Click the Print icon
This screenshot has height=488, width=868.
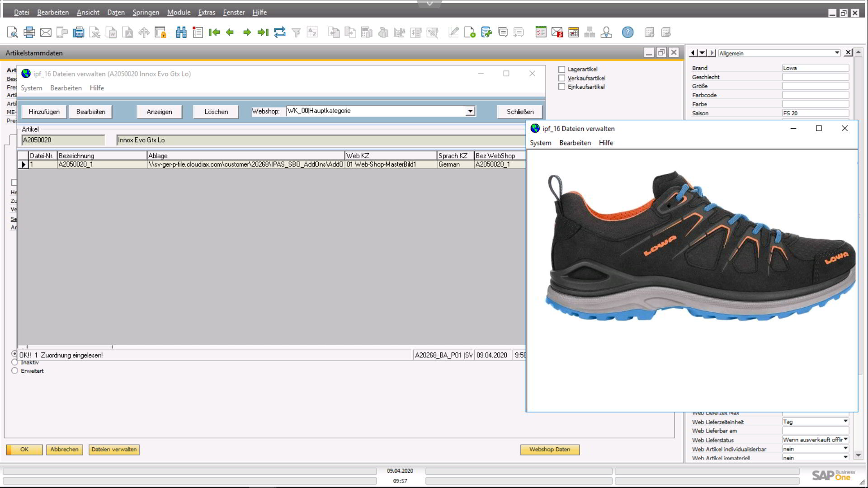click(x=29, y=33)
